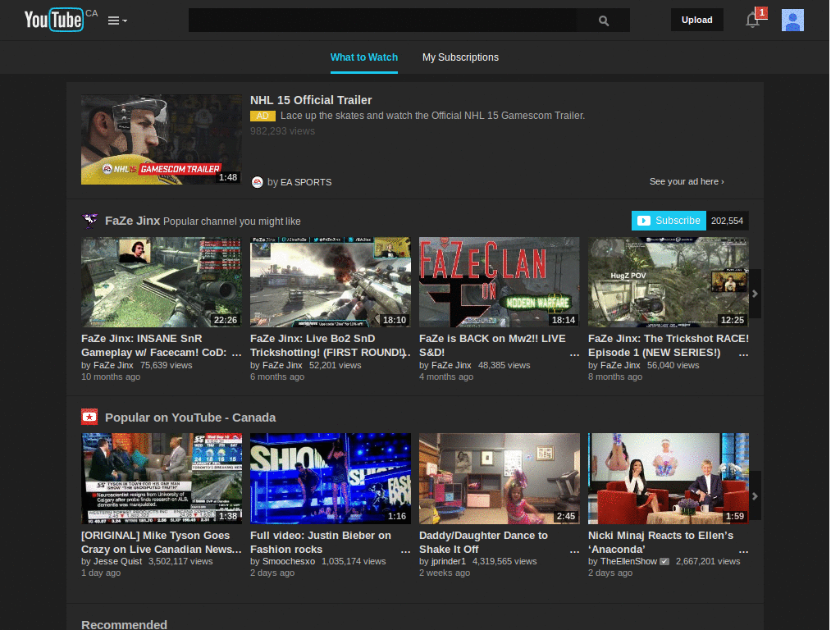
Task: Open the guide hamburger menu
Action: tap(117, 21)
